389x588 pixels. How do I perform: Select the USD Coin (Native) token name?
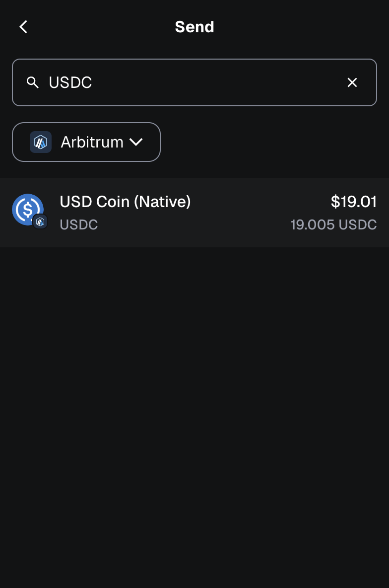click(125, 202)
